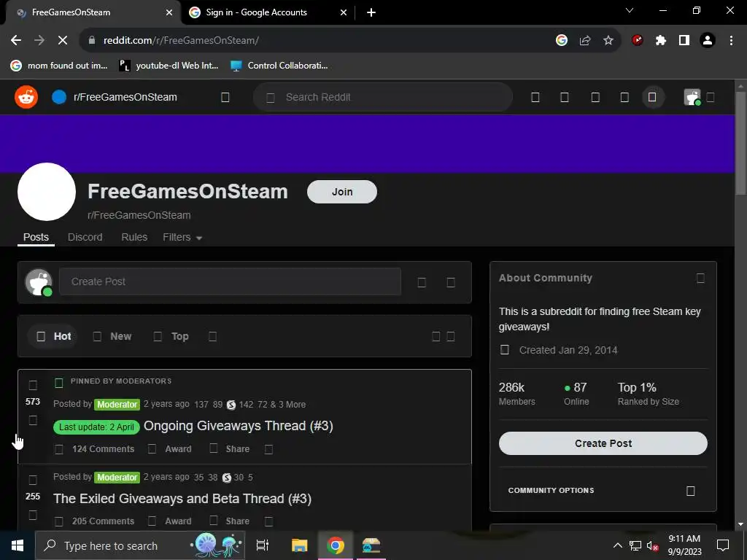Click the Reddit Snoo logo home icon

point(26,97)
